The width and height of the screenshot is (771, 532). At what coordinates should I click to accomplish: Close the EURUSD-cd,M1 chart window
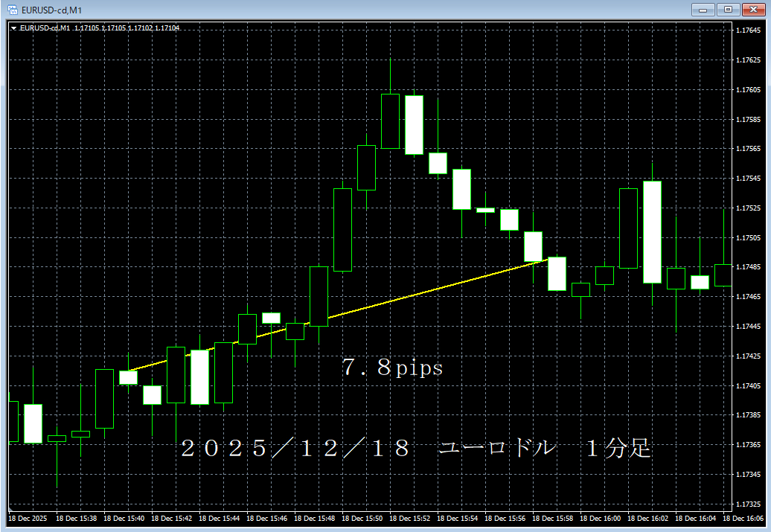(753, 10)
